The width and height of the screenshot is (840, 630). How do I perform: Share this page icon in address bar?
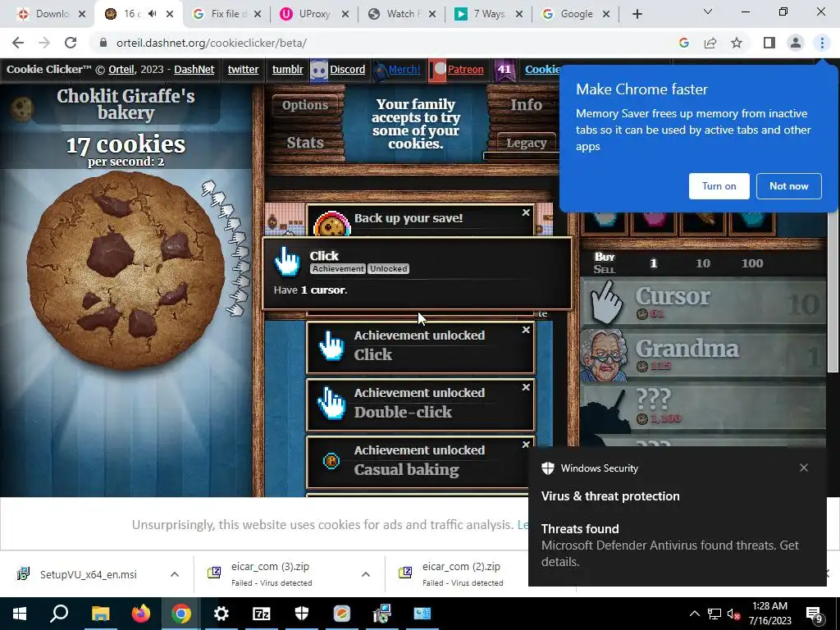click(x=710, y=43)
